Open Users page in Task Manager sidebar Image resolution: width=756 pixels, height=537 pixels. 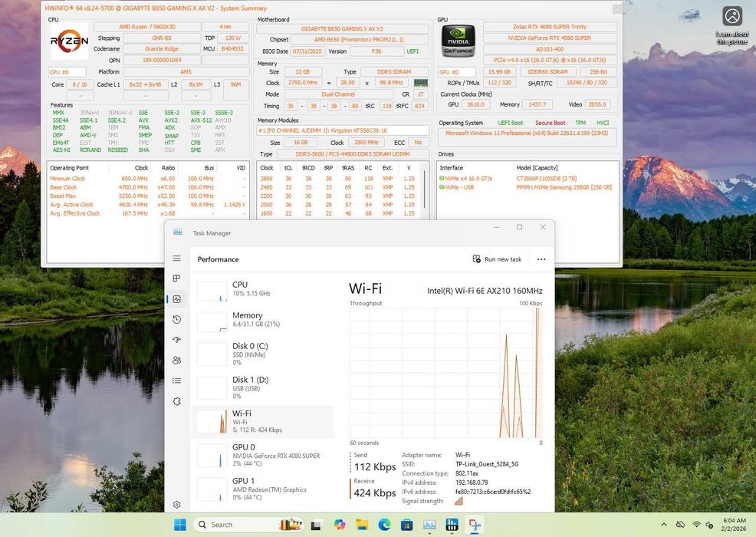177,360
